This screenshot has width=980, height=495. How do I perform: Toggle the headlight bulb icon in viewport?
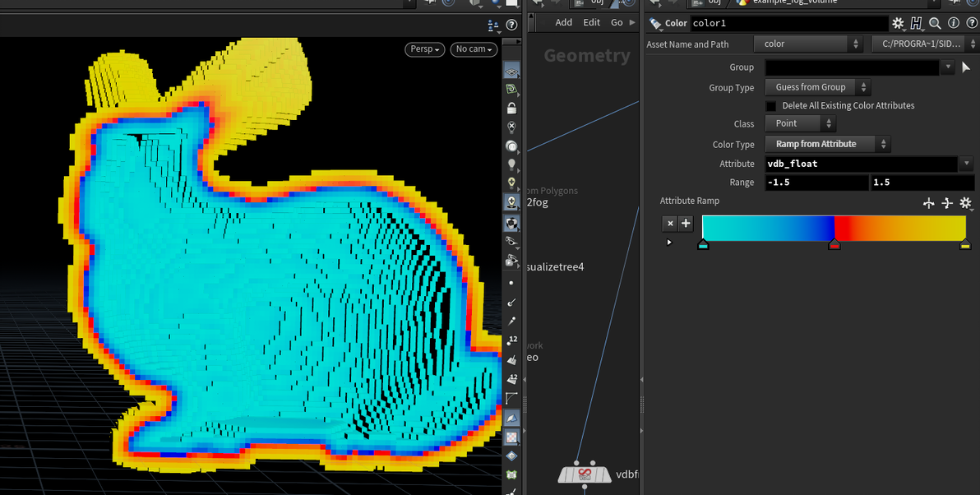point(511,164)
